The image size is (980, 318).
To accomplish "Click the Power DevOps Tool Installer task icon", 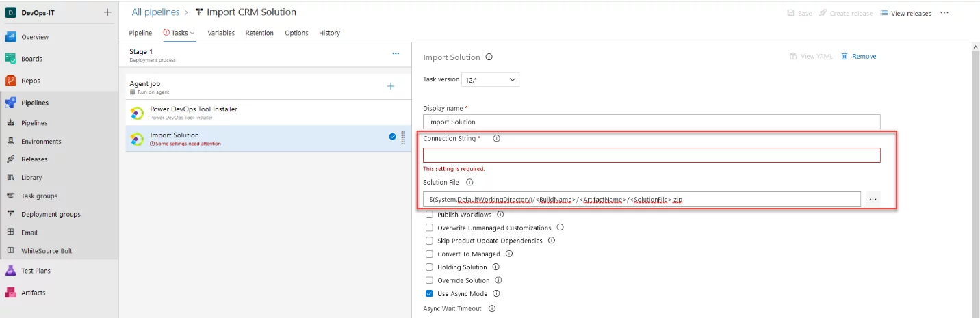I will pos(137,113).
